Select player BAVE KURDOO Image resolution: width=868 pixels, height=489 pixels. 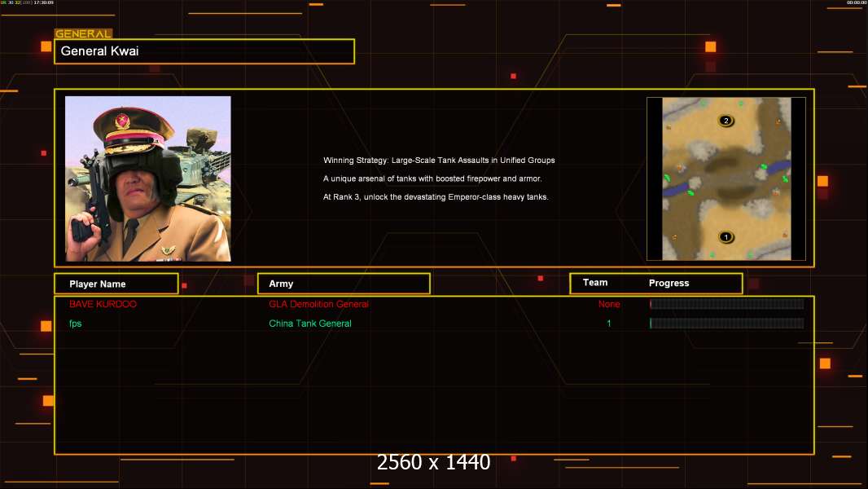[x=103, y=304]
